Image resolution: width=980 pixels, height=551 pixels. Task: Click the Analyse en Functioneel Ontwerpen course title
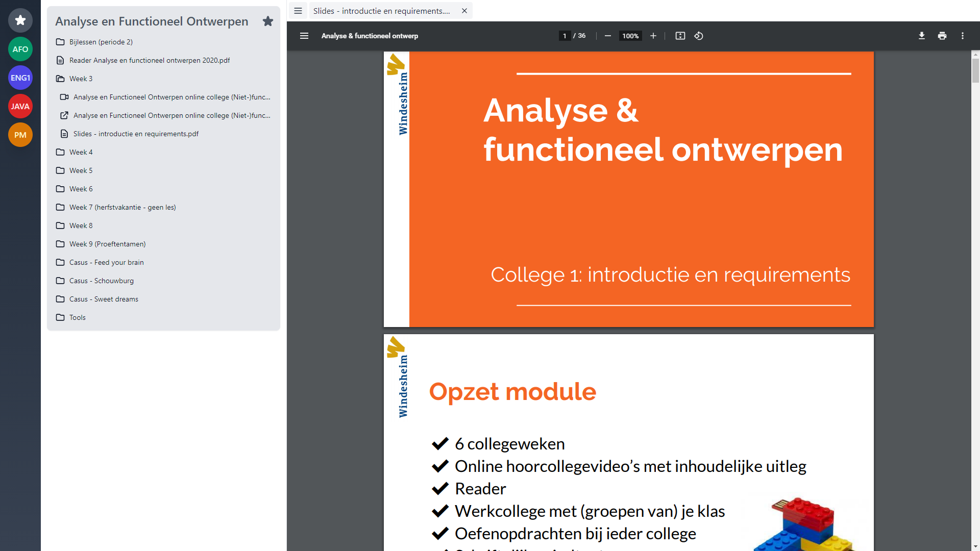pos(152,21)
